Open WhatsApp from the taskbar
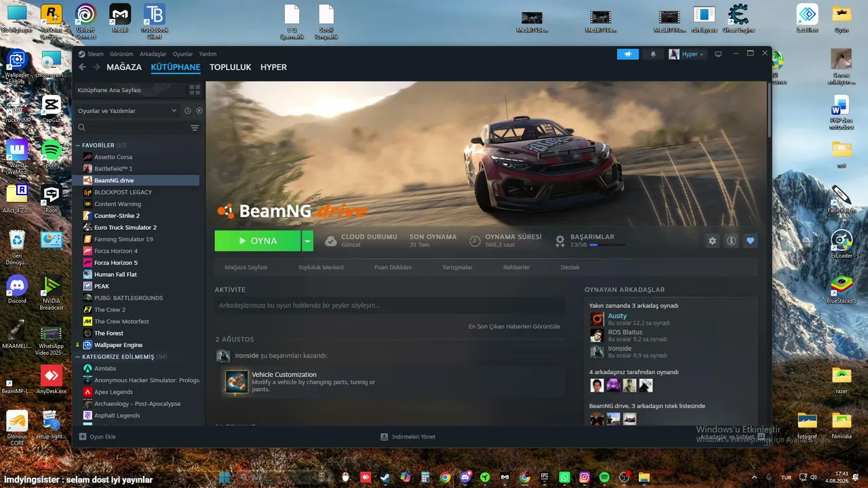The height and width of the screenshot is (488, 868). pos(565,477)
